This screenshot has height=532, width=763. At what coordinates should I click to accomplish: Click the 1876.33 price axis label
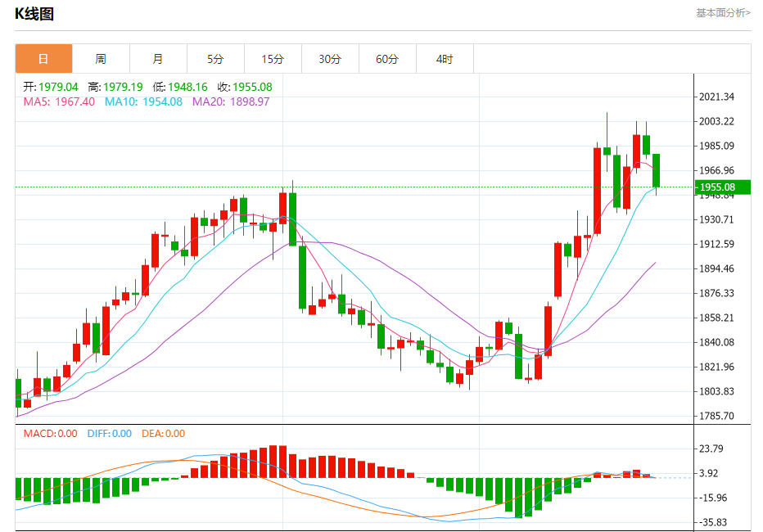716,293
